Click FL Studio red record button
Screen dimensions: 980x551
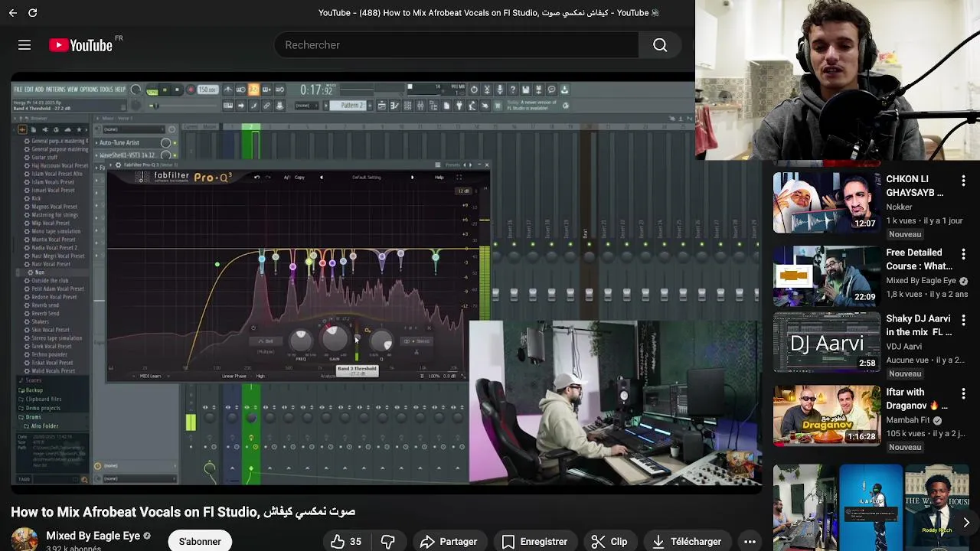(190, 90)
